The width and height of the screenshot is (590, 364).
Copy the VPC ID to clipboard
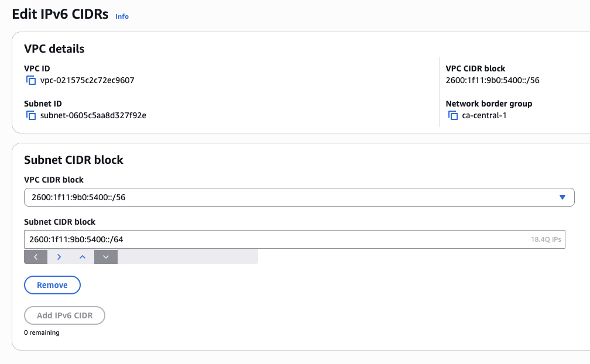click(31, 81)
